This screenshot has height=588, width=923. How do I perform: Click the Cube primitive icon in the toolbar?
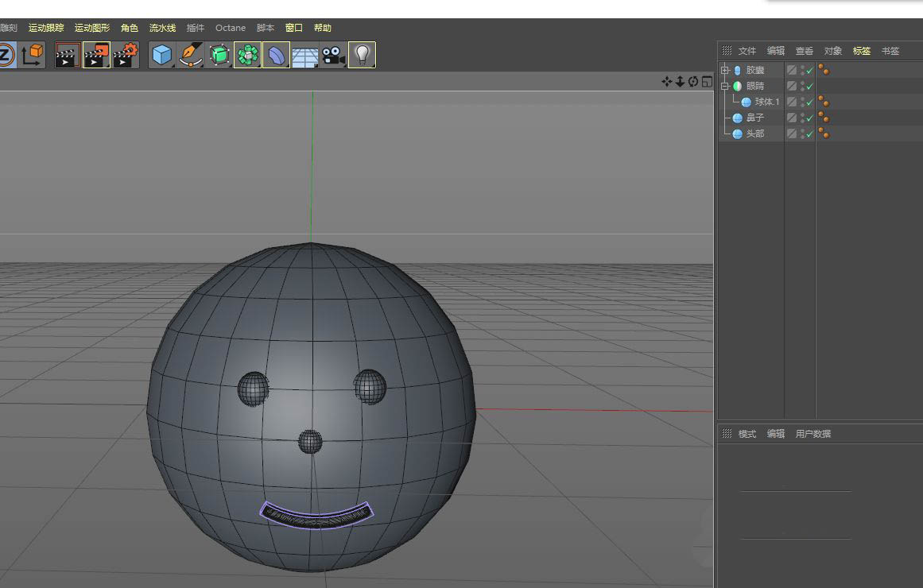pyautogui.click(x=161, y=55)
